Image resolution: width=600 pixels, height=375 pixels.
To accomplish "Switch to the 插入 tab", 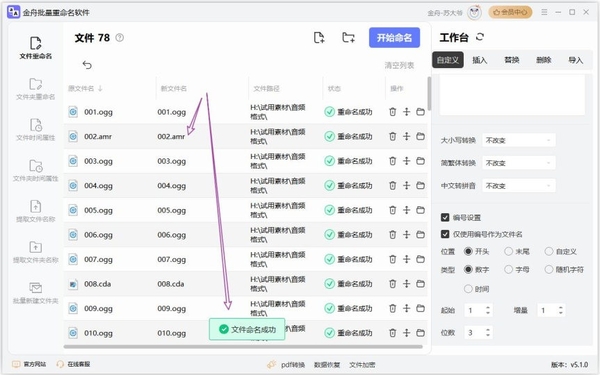I will (479, 60).
